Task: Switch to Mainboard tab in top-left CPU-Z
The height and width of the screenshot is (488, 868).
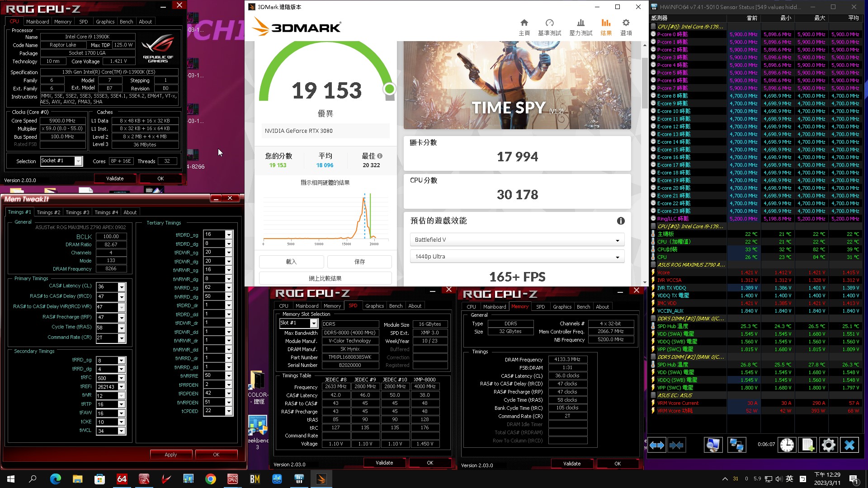Action: click(38, 21)
